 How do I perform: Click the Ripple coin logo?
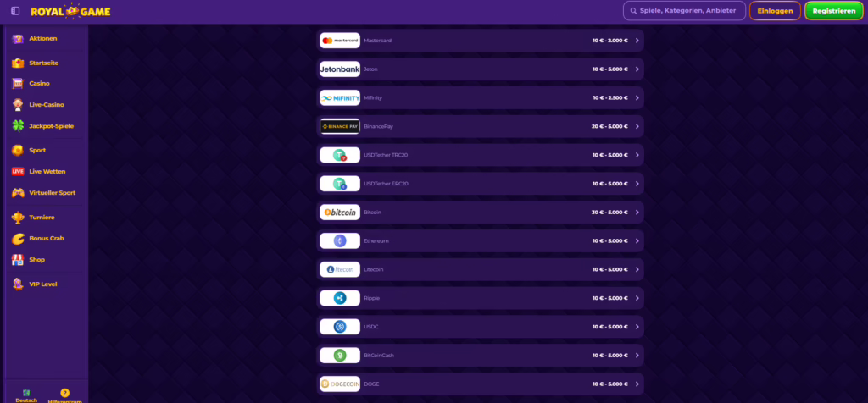[x=340, y=298]
